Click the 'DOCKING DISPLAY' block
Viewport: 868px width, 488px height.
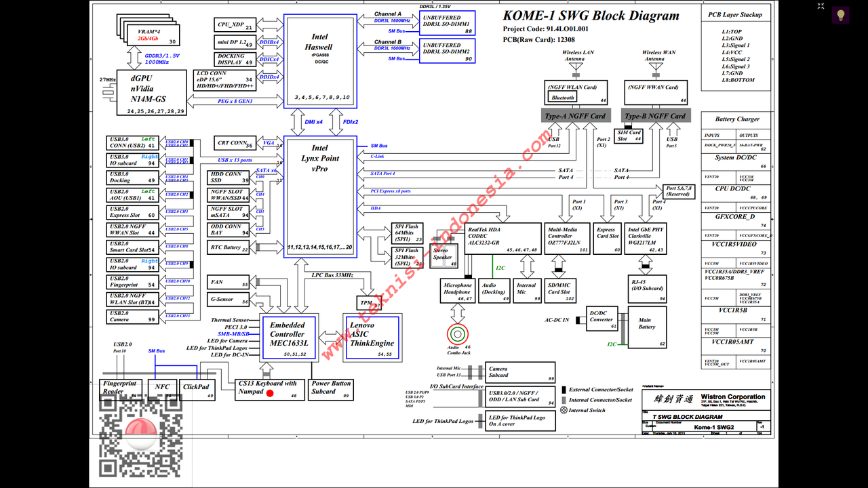click(235, 60)
